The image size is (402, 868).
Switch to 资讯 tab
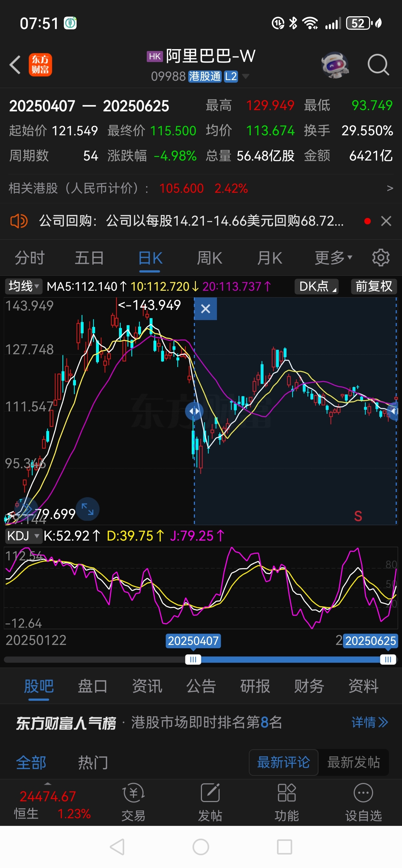click(147, 686)
